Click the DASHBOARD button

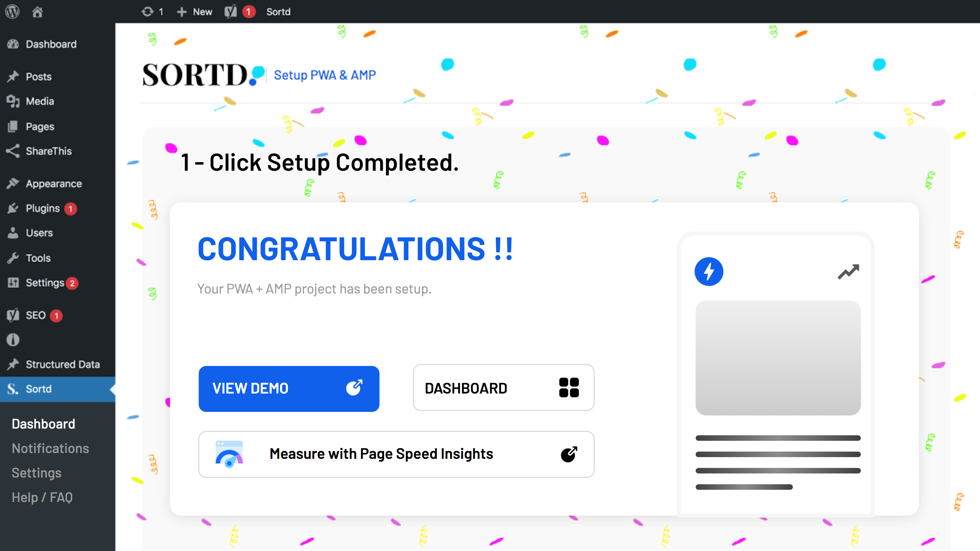pyautogui.click(x=504, y=387)
